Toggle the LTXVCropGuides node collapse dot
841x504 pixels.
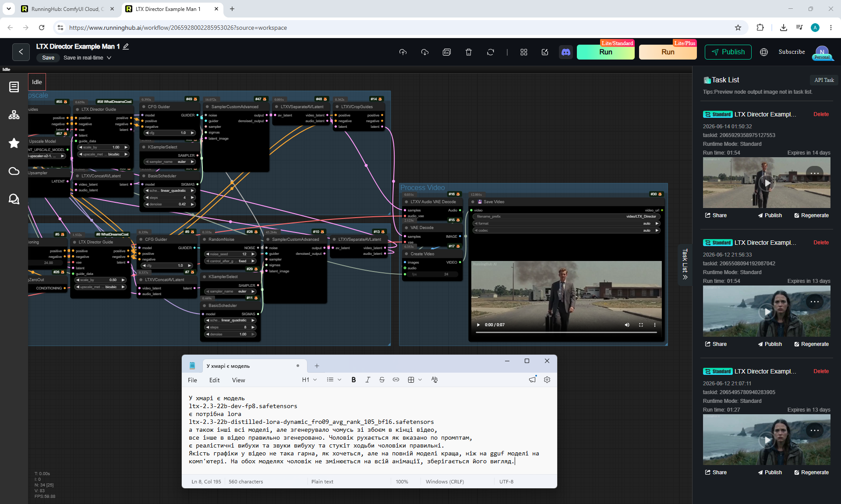336,107
